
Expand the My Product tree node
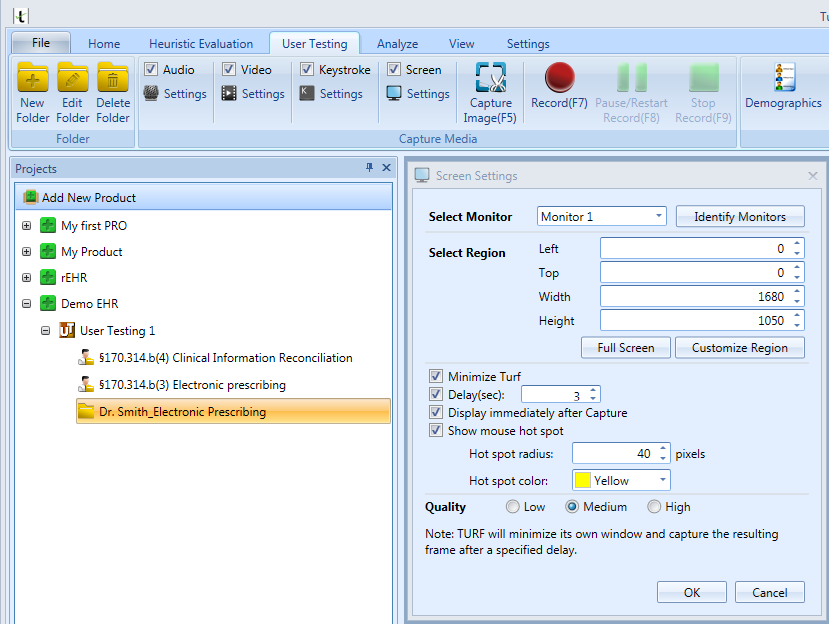tap(27, 252)
